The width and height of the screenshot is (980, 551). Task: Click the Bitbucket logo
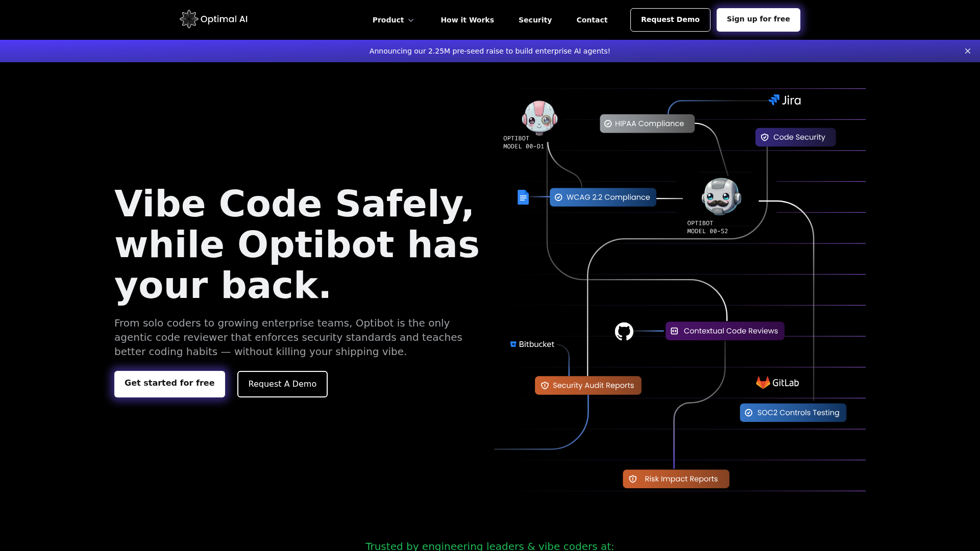[532, 344]
